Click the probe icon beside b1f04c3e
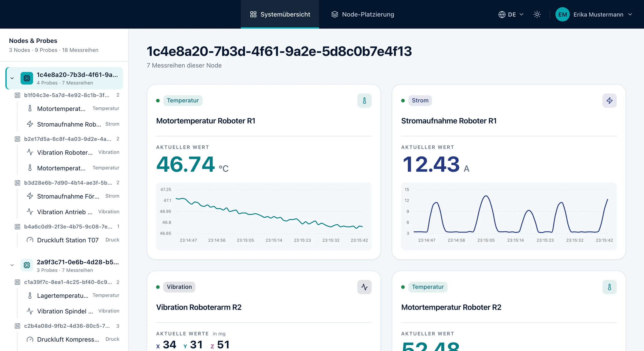The image size is (644, 351). coord(17,95)
